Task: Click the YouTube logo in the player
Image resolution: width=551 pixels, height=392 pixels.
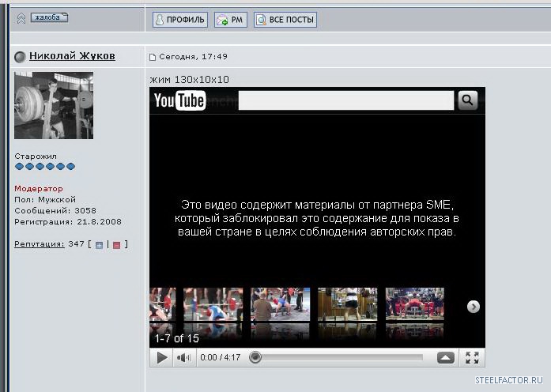Action: click(179, 100)
